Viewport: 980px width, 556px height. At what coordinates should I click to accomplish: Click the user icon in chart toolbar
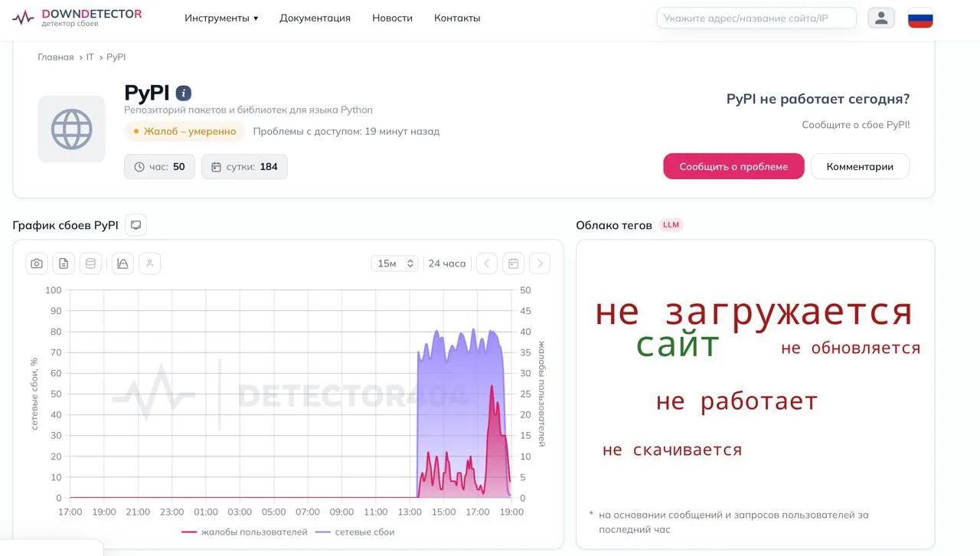tap(149, 263)
